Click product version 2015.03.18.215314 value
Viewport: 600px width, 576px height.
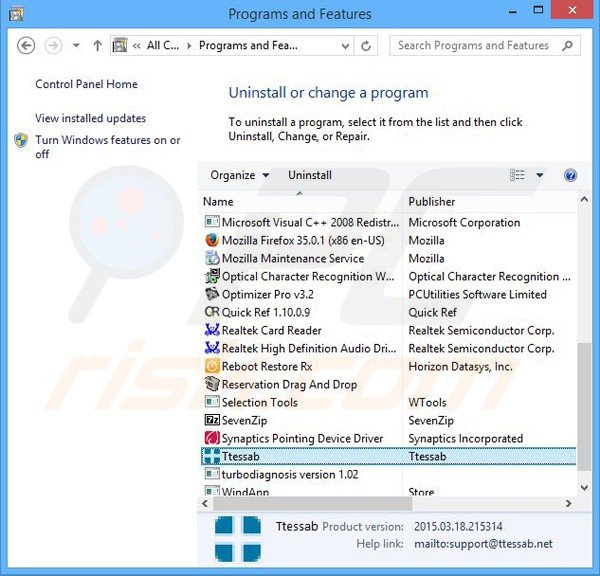pos(458,526)
